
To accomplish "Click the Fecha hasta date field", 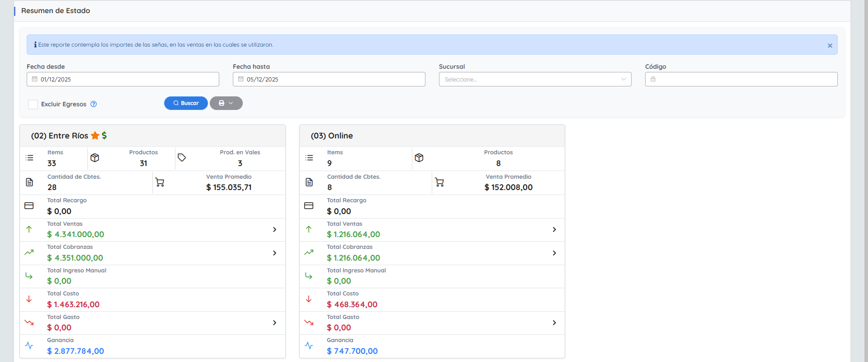I will click(329, 79).
